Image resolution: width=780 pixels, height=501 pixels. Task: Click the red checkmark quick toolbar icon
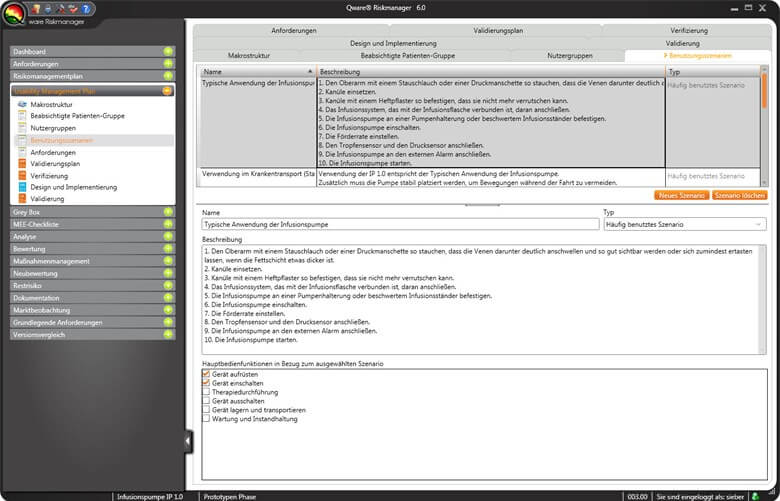[73, 8]
